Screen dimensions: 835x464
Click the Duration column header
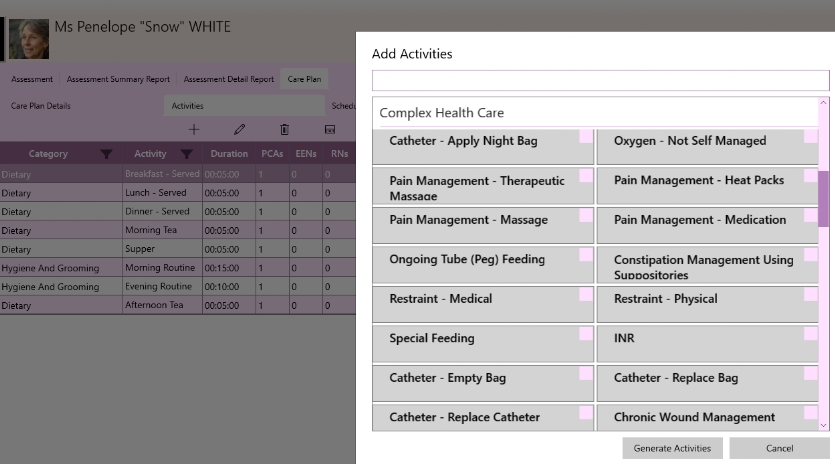click(x=229, y=154)
